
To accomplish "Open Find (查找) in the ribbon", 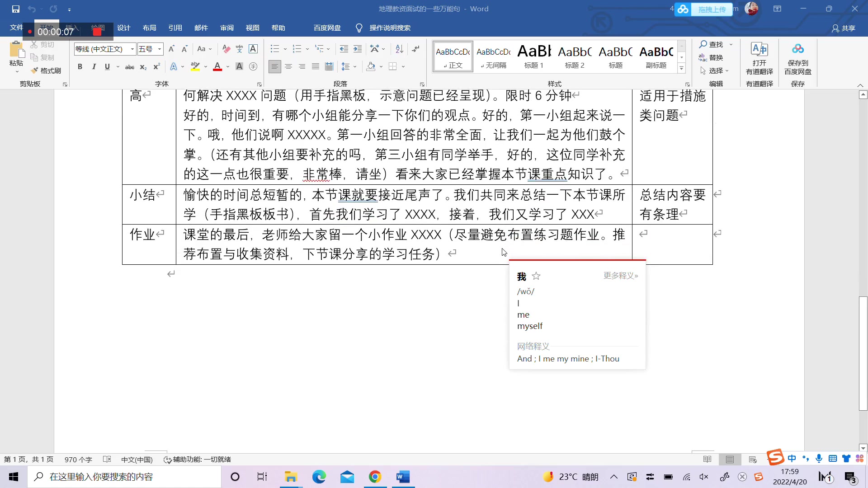I will coord(714,44).
